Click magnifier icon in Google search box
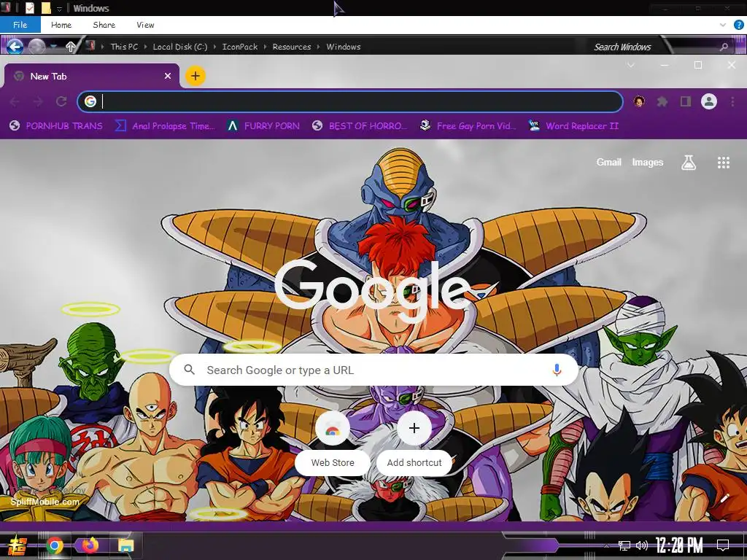The height and width of the screenshot is (560, 747). tap(189, 370)
